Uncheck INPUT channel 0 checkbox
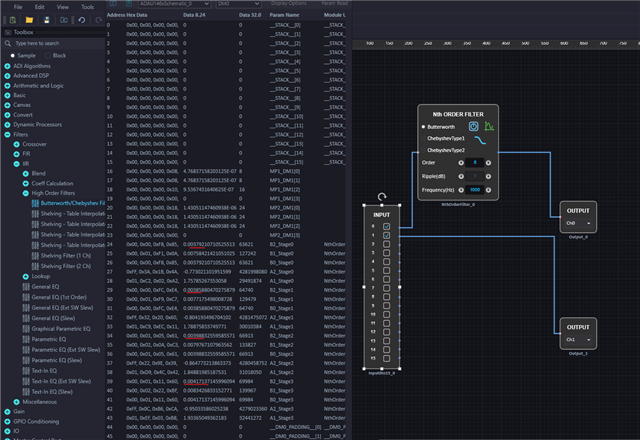Image resolution: width=640 pixels, height=440 pixels. (x=387, y=227)
